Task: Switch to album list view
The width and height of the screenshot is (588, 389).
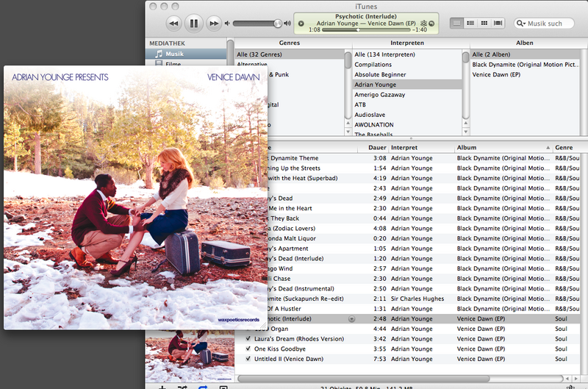Action: click(x=470, y=24)
